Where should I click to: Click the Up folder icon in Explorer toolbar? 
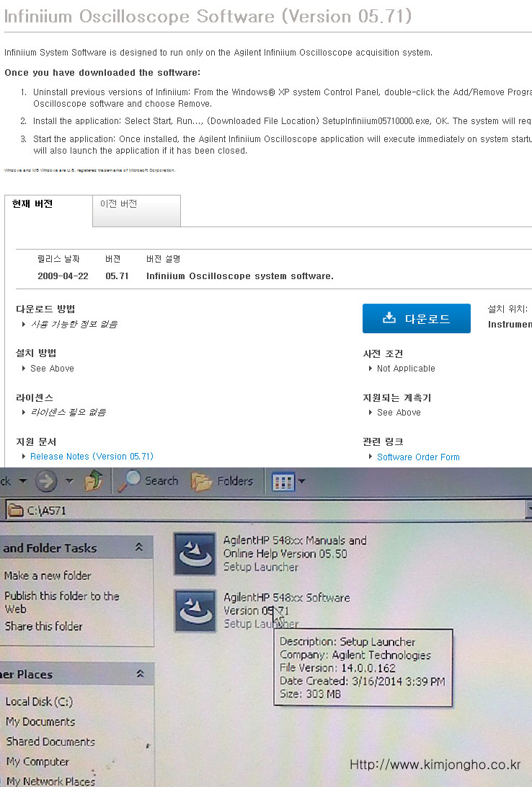(94, 481)
